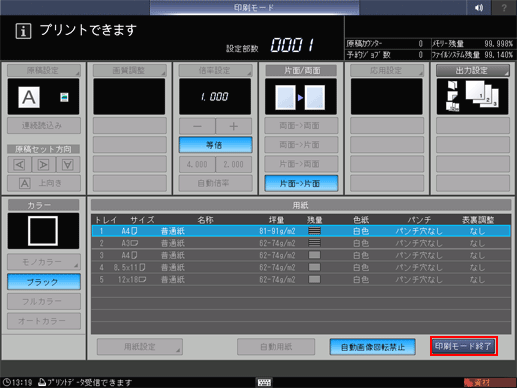Screen dimensions: 517x388
Task: Select upside-down original direction icon
Action: [x=68, y=165]
